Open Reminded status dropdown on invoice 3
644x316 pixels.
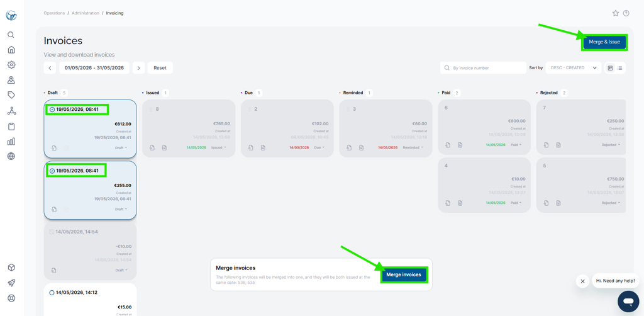413,147
